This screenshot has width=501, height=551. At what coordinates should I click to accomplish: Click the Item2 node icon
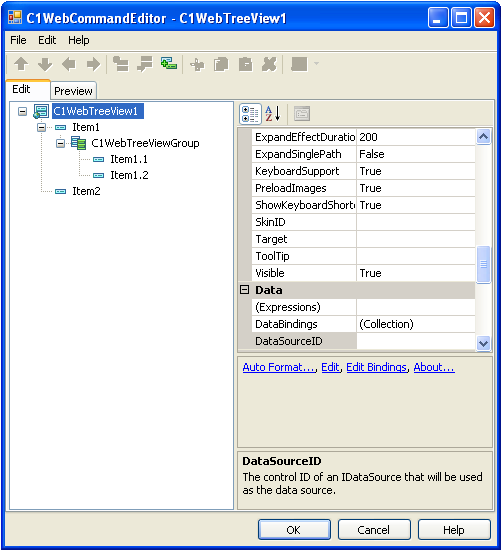coord(60,191)
